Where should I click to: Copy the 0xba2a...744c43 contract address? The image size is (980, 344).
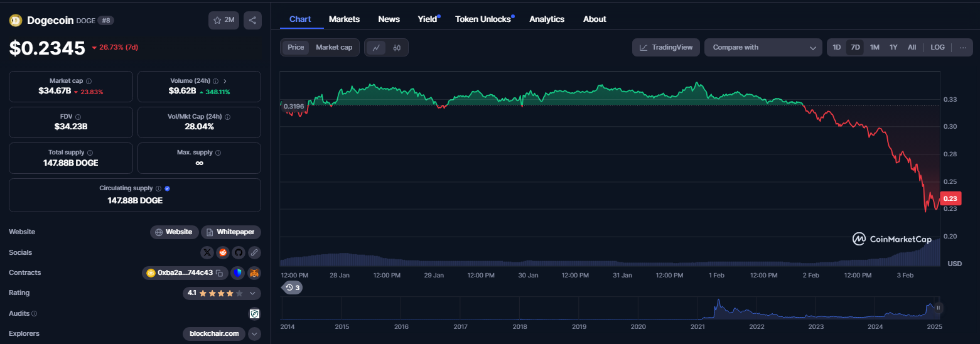pos(220,273)
